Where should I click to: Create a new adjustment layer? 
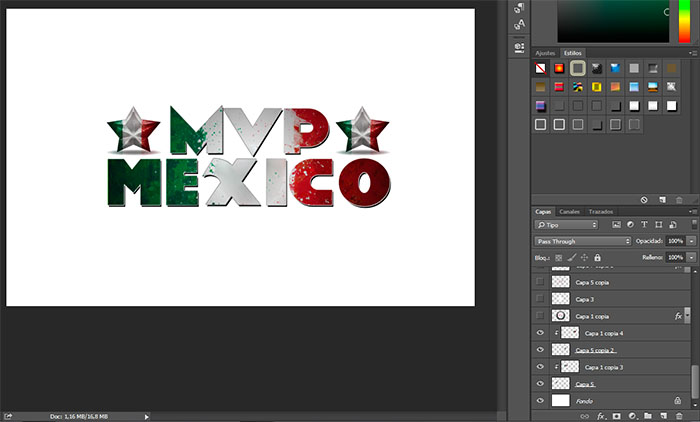pyautogui.click(x=632, y=415)
